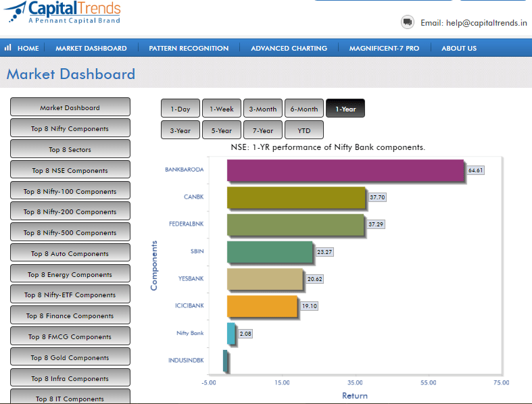This screenshot has width=532, height=404.
Task: Switch chart to YTD period
Action: tap(304, 130)
